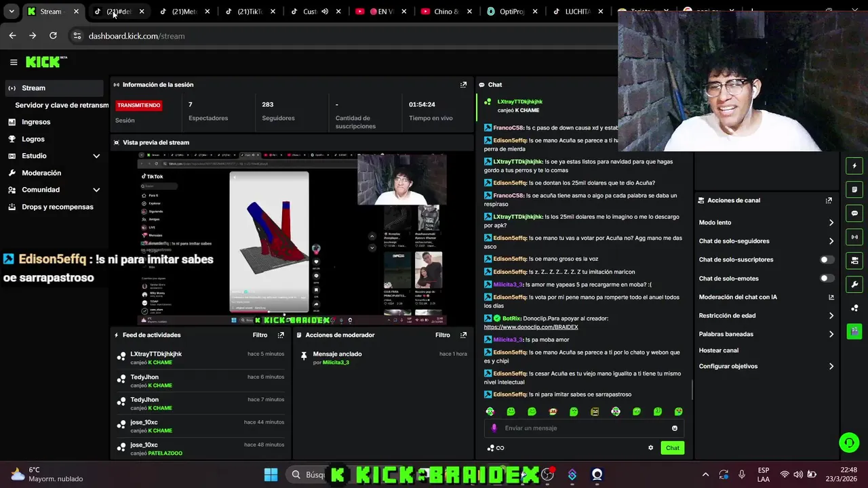
Task: Click the green Chat send button
Action: tap(672, 447)
